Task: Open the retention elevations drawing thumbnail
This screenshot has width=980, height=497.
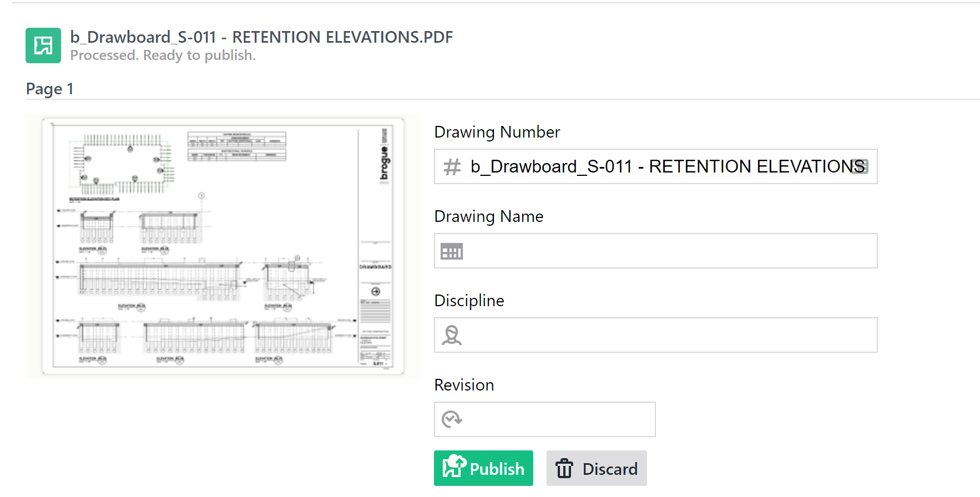Action: click(223, 246)
